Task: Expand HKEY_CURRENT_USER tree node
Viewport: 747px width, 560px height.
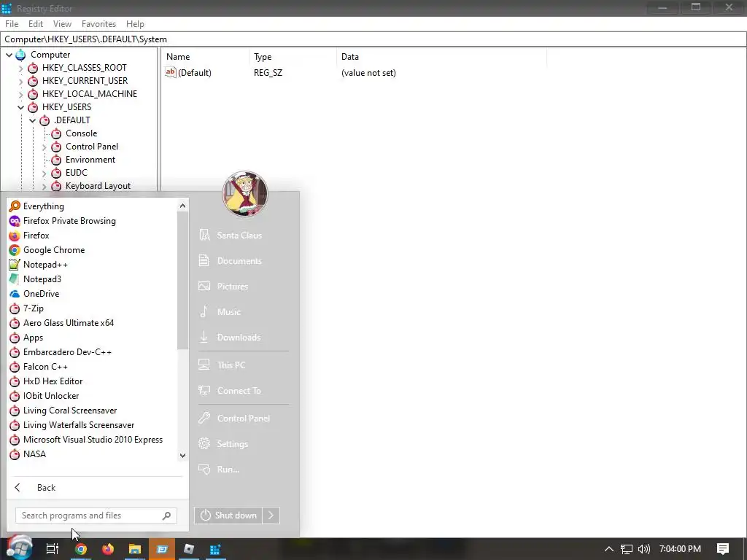Action: [x=20, y=82]
